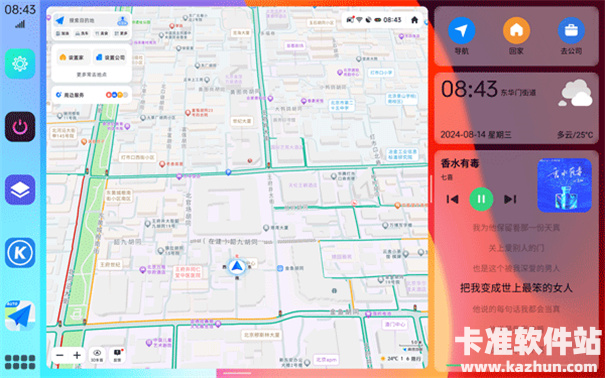
Task: Open the feedback report button with red dot
Action: 117,355
